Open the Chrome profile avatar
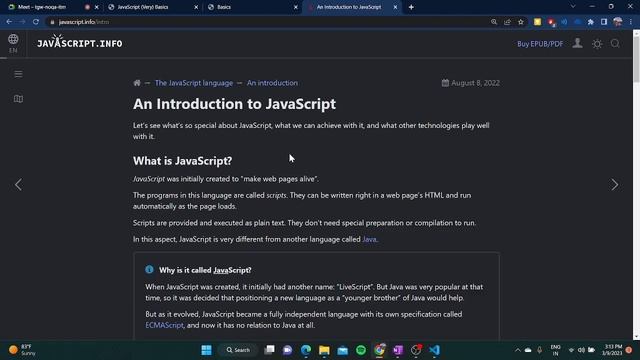The image size is (640, 360). pos(618,22)
